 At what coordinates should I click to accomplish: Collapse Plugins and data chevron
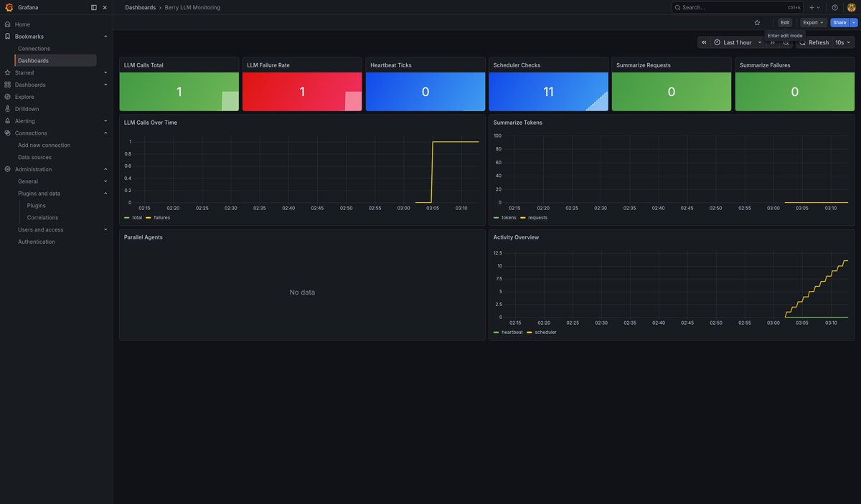(105, 194)
